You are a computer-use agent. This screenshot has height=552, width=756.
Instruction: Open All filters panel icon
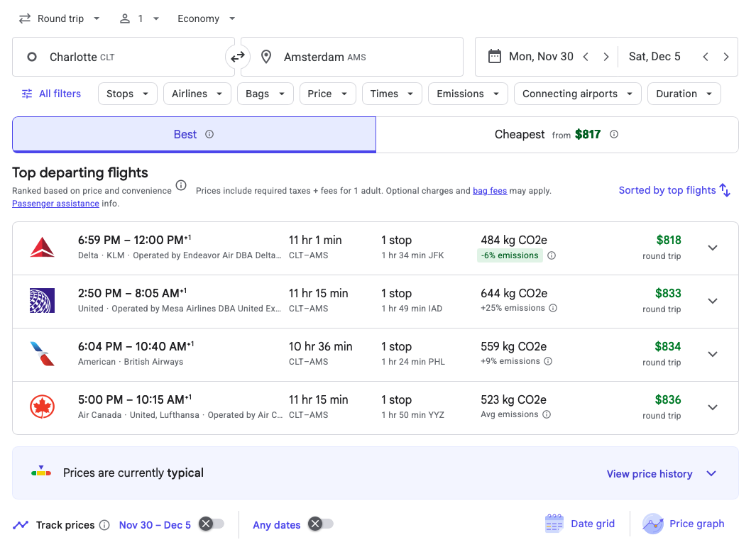pos(27,94)
